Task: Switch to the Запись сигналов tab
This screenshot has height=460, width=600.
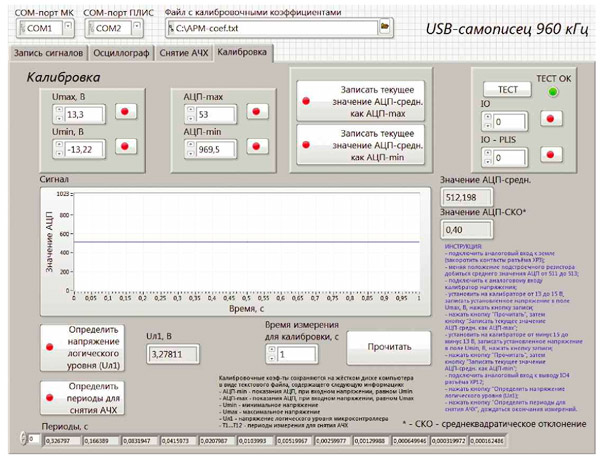Action: pyautogui.click(x=46, y=52)
